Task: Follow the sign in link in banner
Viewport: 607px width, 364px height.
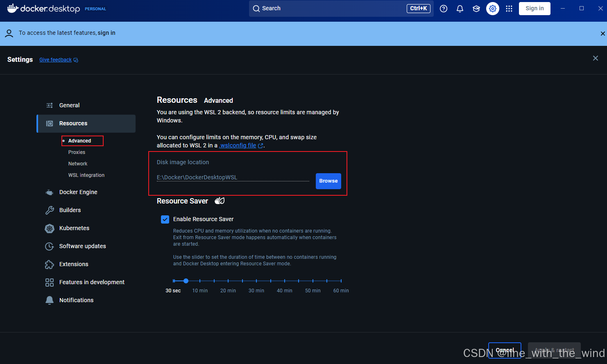Action: [106, 33]
